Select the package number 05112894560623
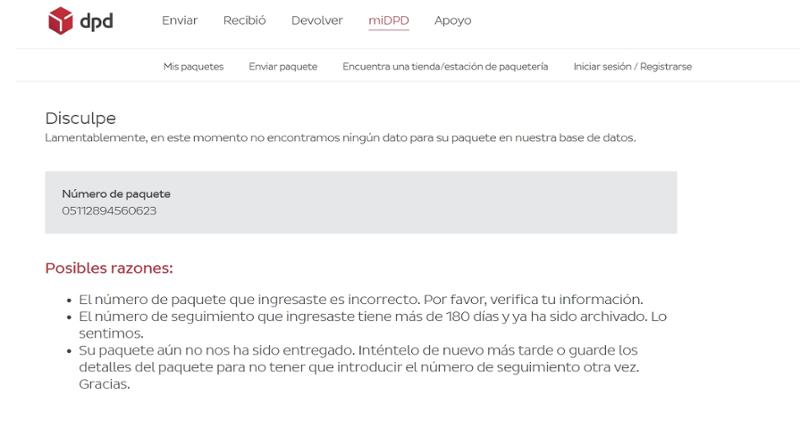The height and width of the screenshot is (428, 800). pos(109,211)
